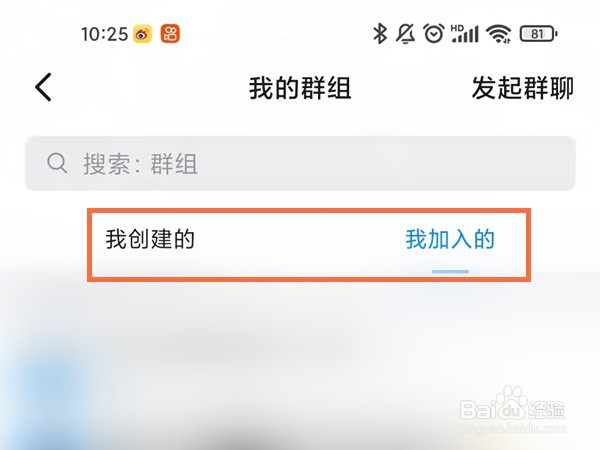
Task: Select the 我加入的 tab
Action: 450,239
